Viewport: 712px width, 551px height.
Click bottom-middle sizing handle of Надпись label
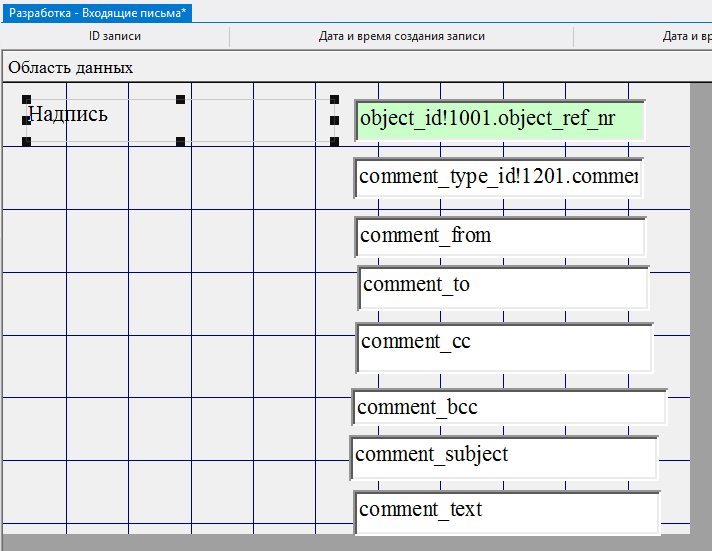coord(181,141)
